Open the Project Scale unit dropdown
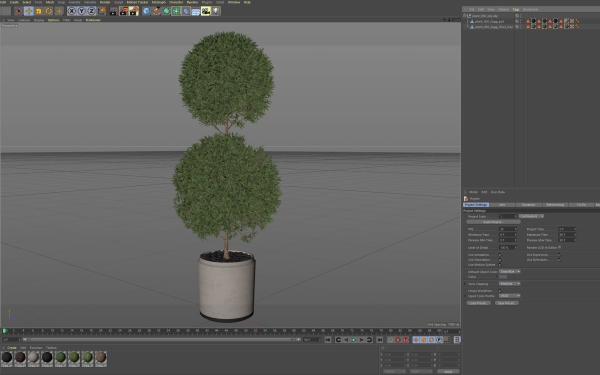The image size is (600, 375). pyautogui.click(x=532, y=216)
